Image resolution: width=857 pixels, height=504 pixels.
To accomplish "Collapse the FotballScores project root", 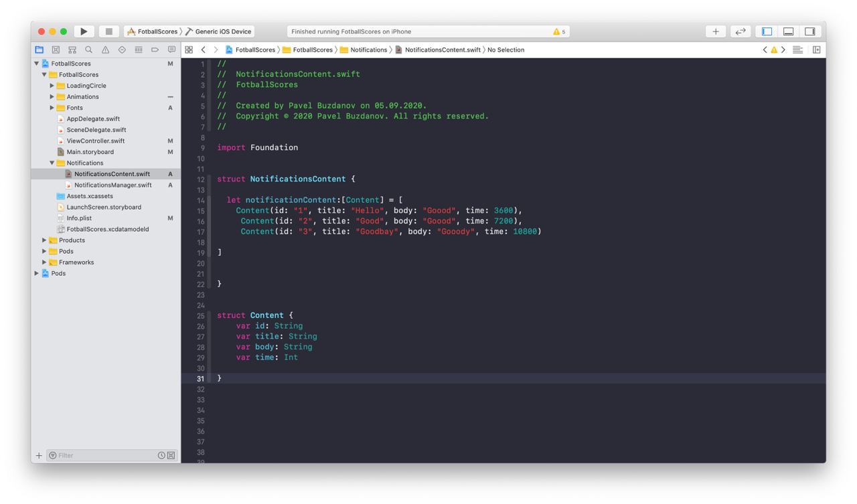I will coord(37,64).
